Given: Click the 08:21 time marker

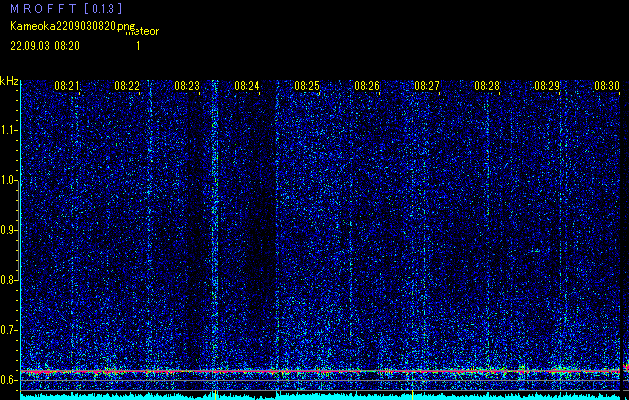Looking at the screenshot, I should 67,85.
